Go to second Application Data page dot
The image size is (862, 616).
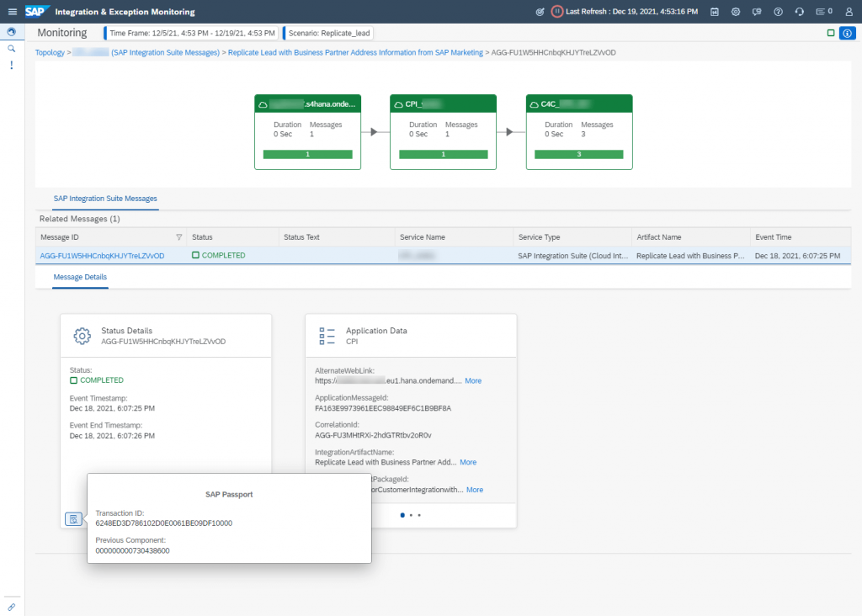[x=411, y=516]
